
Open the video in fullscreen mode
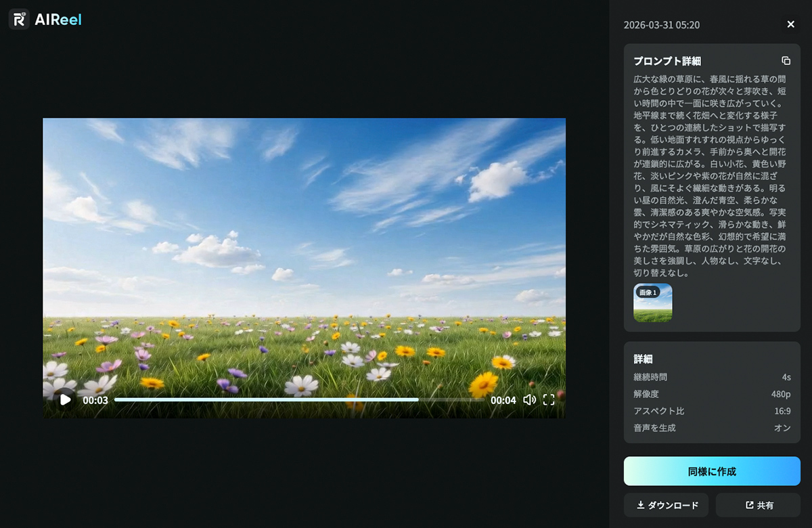tap(549, 399)
